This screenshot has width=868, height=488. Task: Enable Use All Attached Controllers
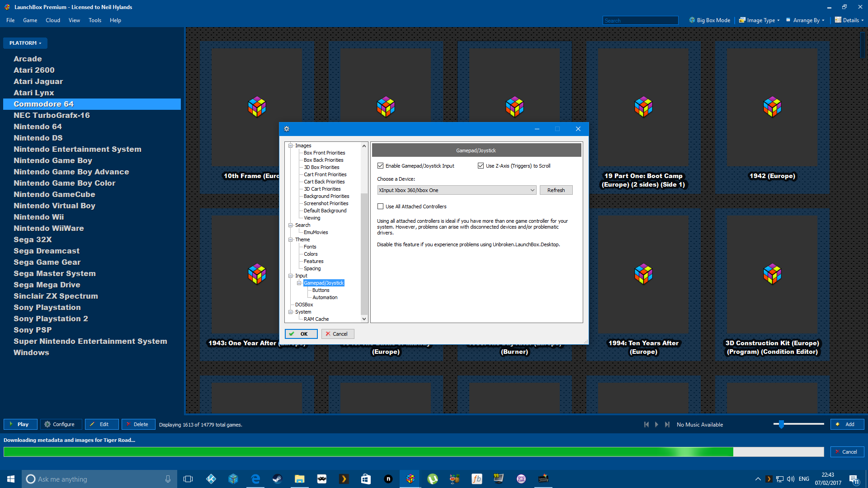pyautogui.click(x=381, y=206)
